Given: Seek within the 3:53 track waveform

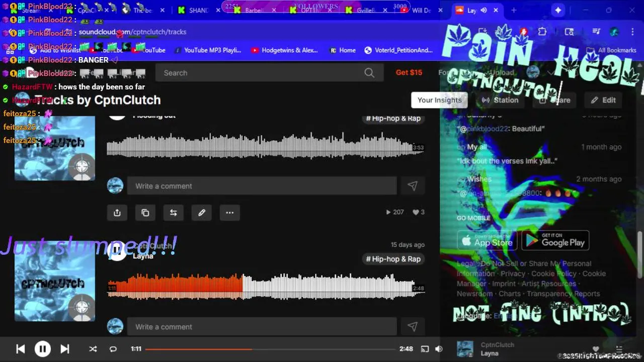Looking at the screenshot, I should click(266, 146).
